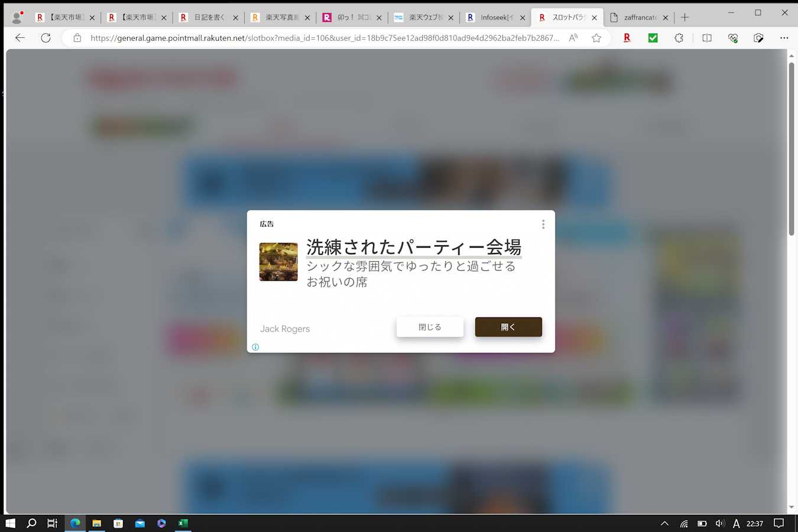Check battery status in system tray
The image size is (798, 532).
click(702, 523)
